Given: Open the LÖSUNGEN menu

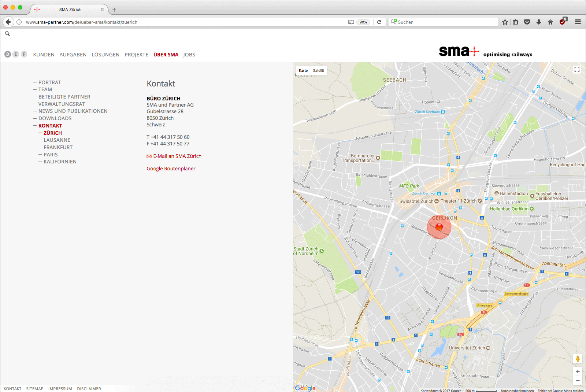Looking at the screenshot, I should (105, 55).
